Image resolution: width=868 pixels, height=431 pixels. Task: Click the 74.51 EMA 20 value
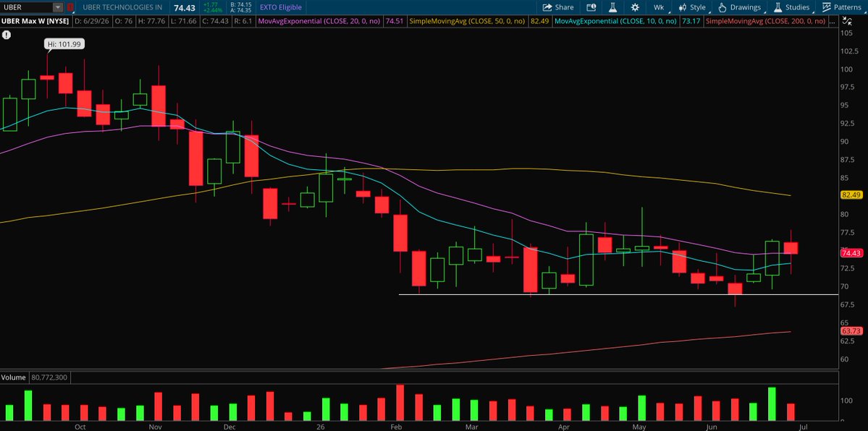click(395, 21)
